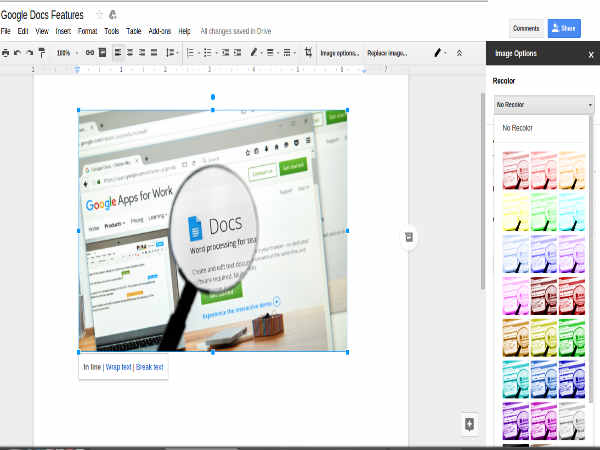The image size is (600, 450).
Task: Click the Explore icon at bottom right
Action: click(x=469, y=423)
